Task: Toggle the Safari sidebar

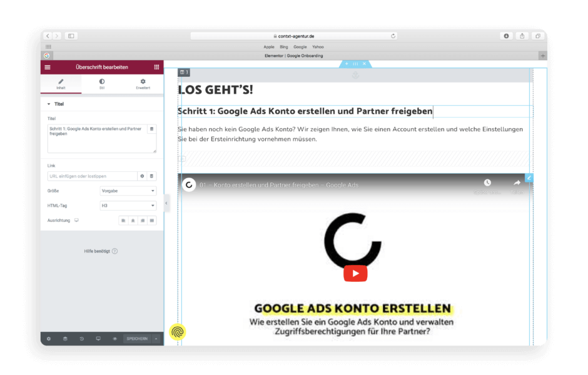Action: (71, 36)
